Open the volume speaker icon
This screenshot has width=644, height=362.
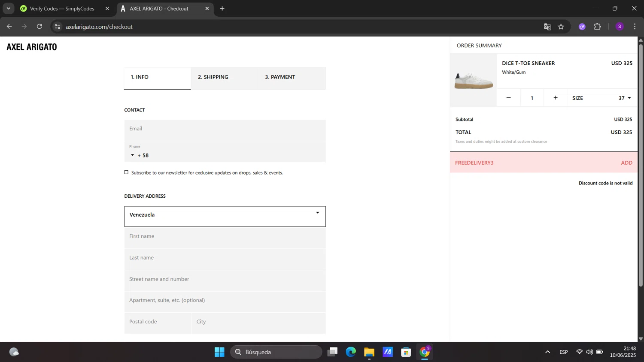point(589,352)
